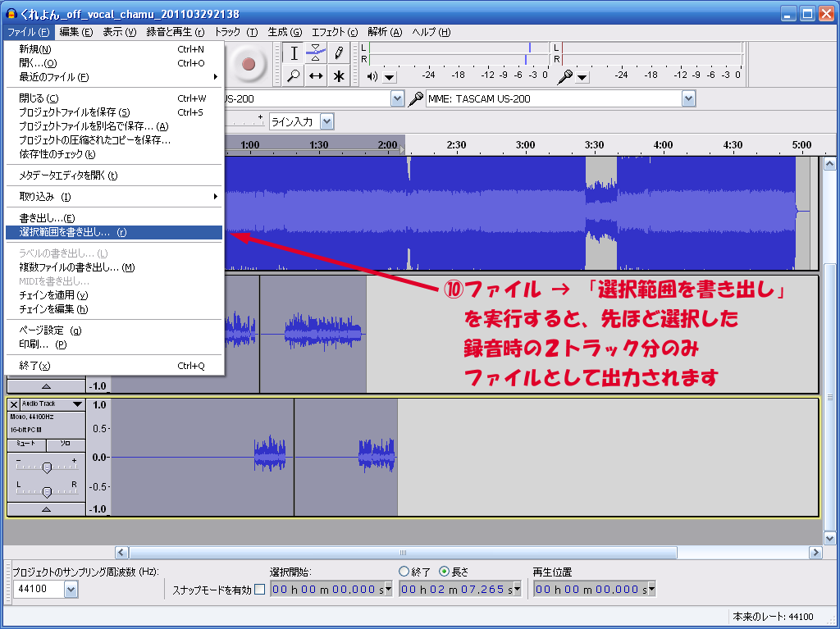The image size is (840, 629).
Task: Open the 録音と再生 menu
Action: pyautogui.click(x=176, y=32)
